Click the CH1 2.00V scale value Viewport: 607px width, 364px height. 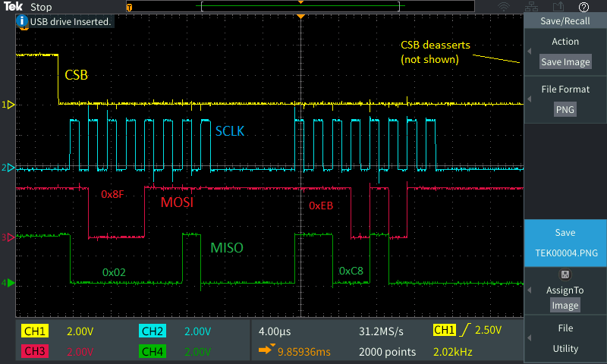[80, 331]
